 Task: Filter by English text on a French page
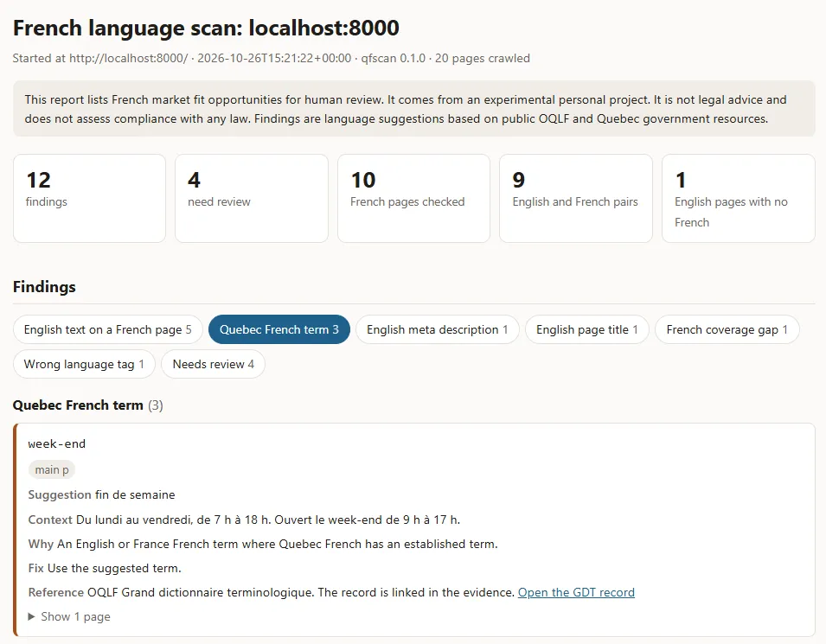[x=107, y=329]
